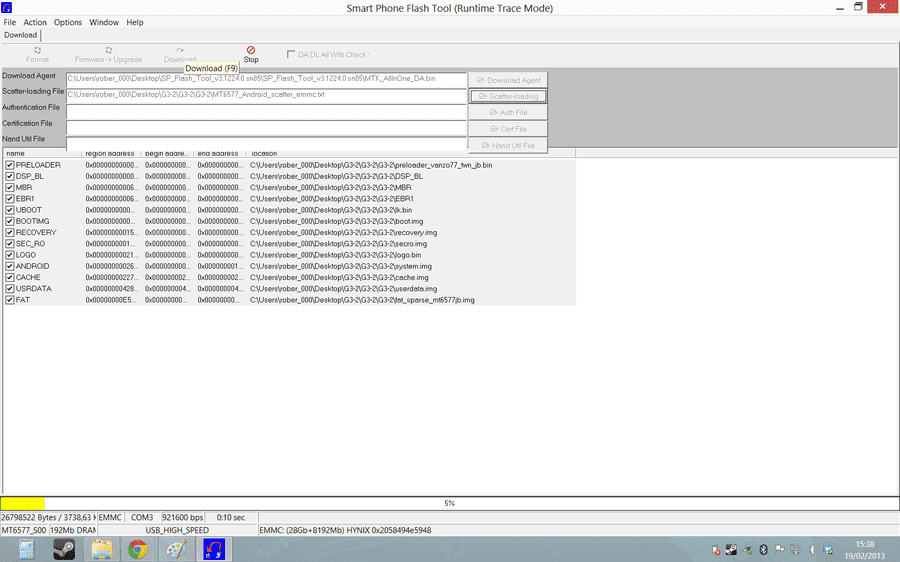Open the Help menu

[135, 22]
